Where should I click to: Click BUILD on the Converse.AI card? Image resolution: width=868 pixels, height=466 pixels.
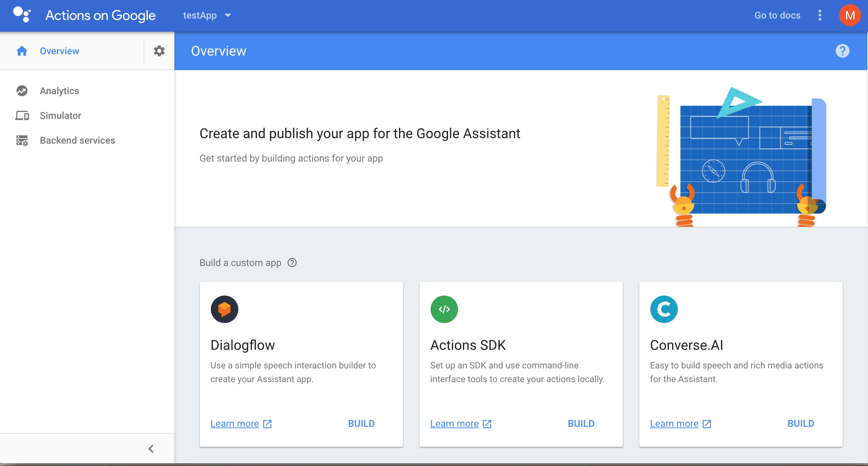801,424
